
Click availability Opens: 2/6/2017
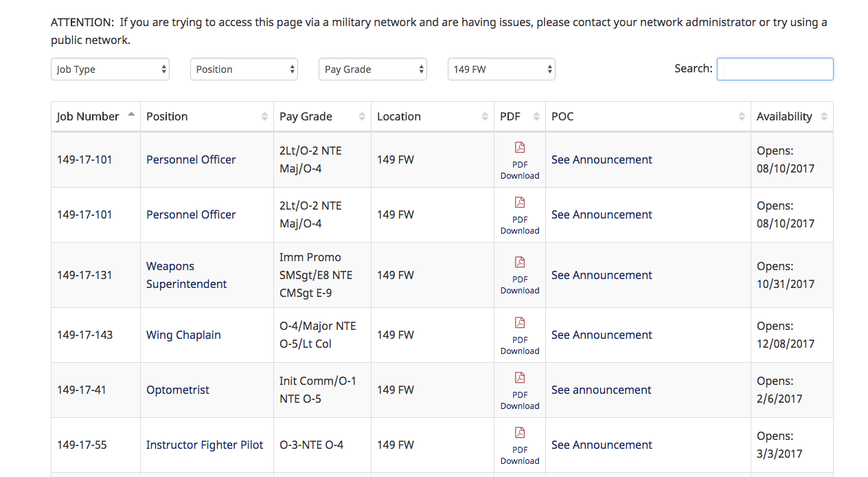(792, 390)
